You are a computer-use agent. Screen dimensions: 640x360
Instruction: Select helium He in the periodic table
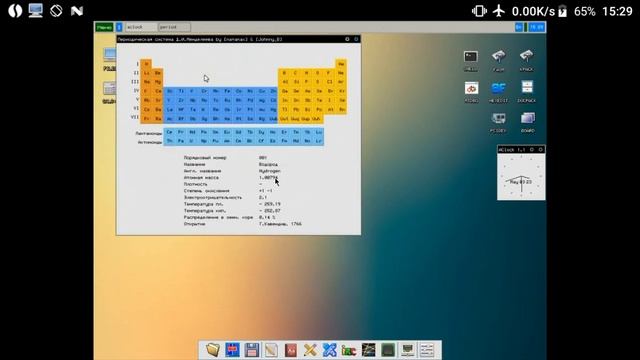coord(341,64)
